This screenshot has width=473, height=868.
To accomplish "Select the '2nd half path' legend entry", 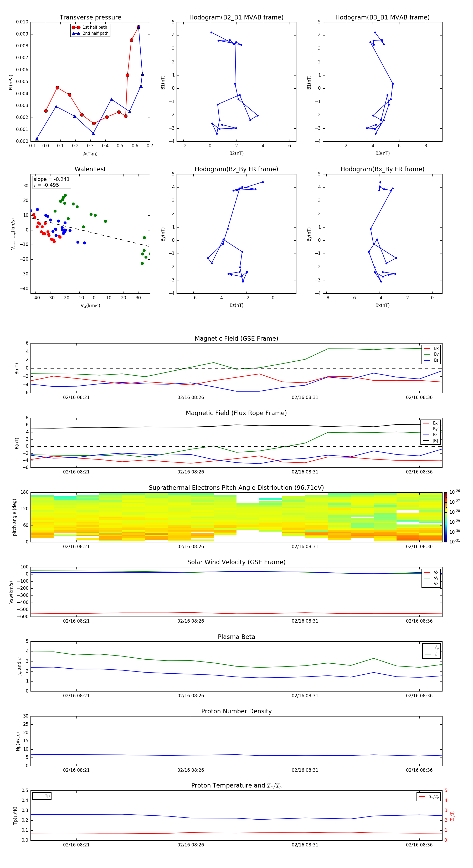I will 90,33.
